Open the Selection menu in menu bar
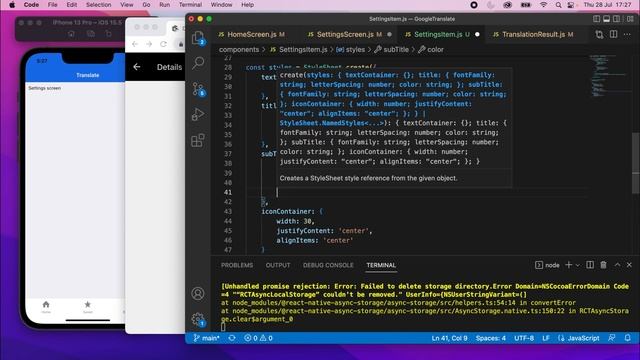 pyautogui.click(x=98, y=5)
